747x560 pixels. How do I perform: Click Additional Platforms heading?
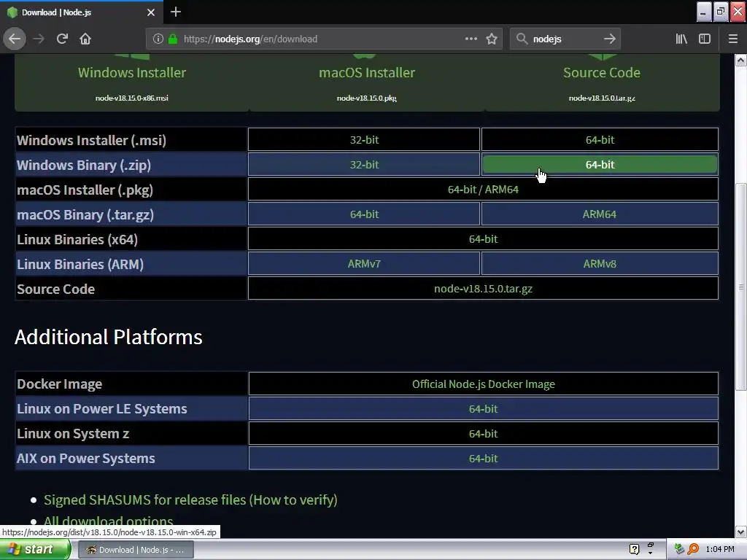pyautogui.click(x=109, y=337)
